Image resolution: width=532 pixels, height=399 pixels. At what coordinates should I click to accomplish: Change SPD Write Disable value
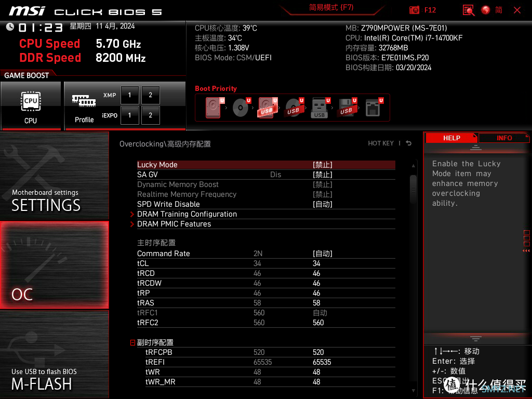tap(322, 204)
